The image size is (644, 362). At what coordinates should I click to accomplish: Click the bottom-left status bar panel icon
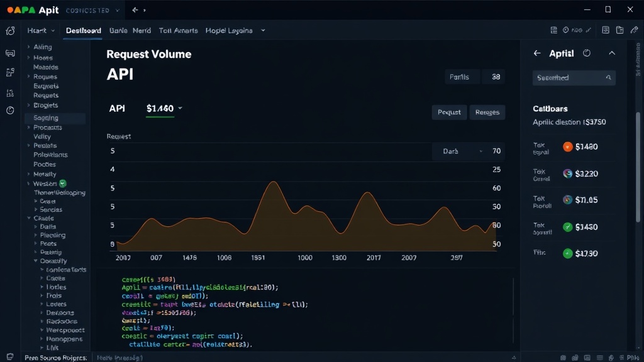[10, 357]
